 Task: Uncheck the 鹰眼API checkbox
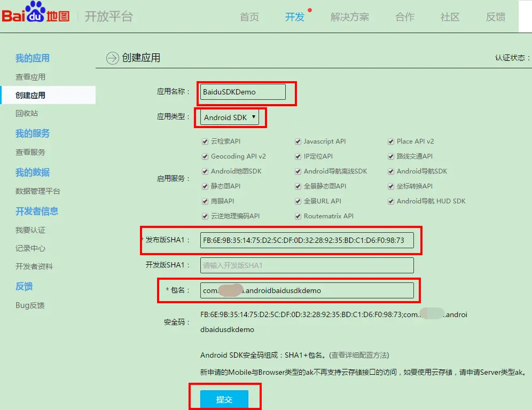pyautogui.click(x=205, y=201)
